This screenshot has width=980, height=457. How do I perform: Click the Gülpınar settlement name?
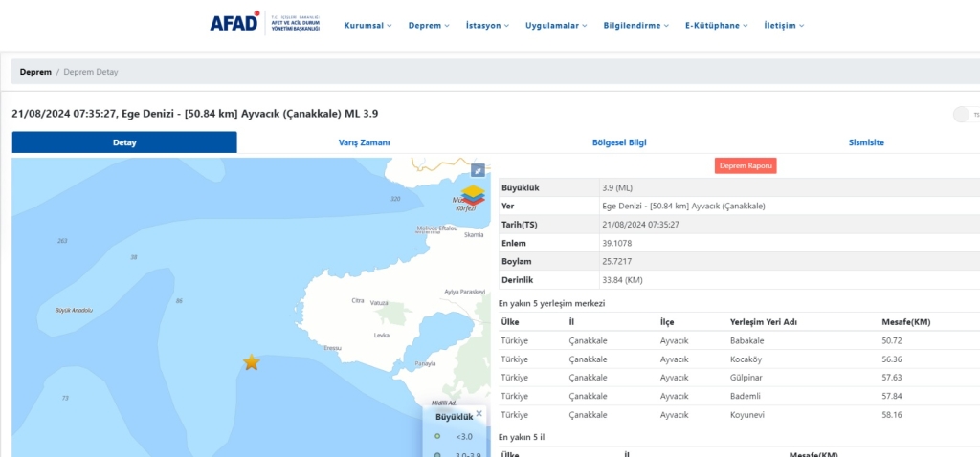[746, 378]
